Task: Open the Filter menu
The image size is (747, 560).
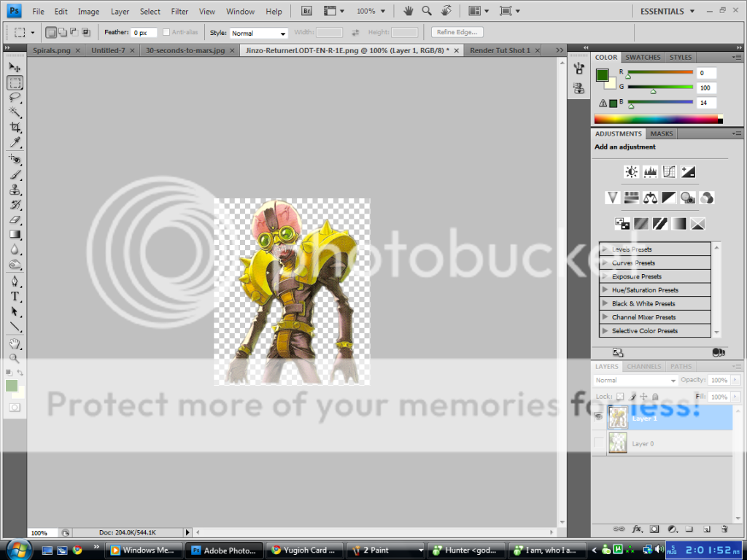Action: pyautogui.click(x=179, y=11)
